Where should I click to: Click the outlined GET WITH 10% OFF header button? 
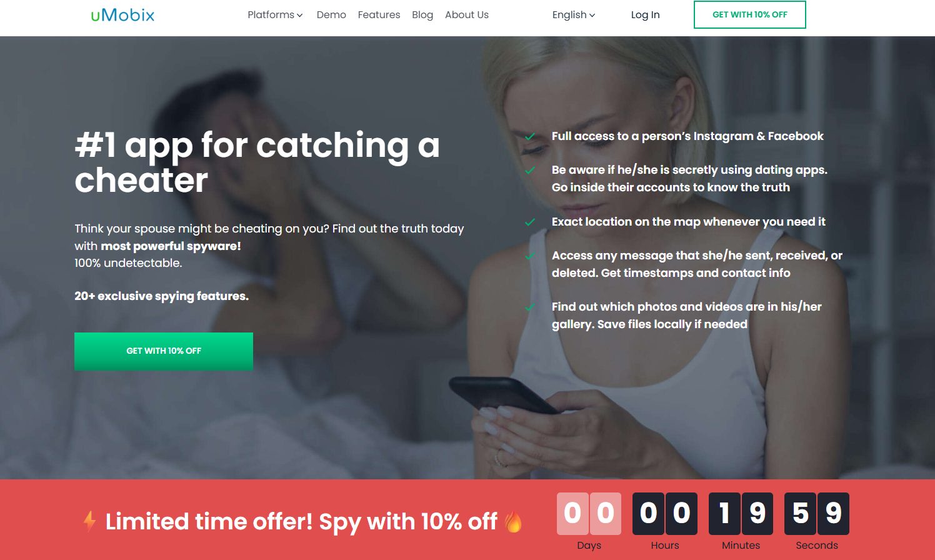pos(750,14)
